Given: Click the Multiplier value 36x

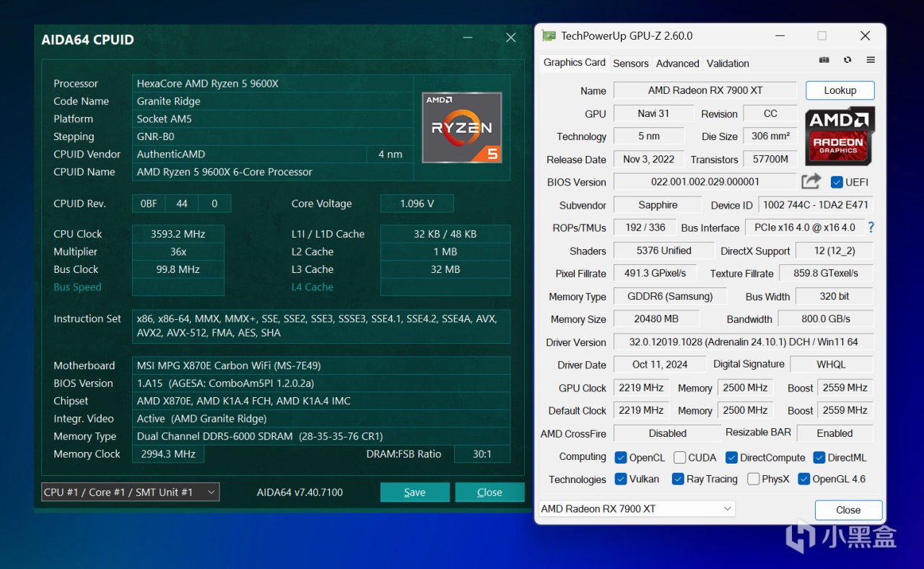Looking at the screenshot, I should click(x=178, y=251).
